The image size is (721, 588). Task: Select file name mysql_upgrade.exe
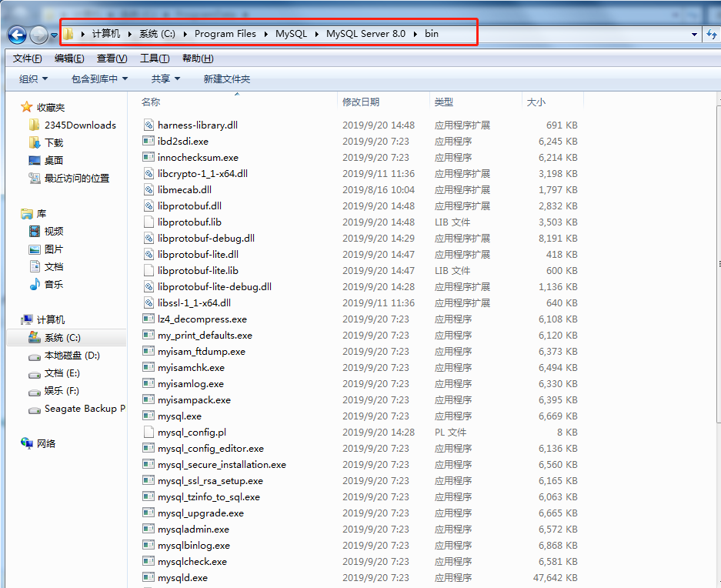pyautogui.click(x=201, y=513)
